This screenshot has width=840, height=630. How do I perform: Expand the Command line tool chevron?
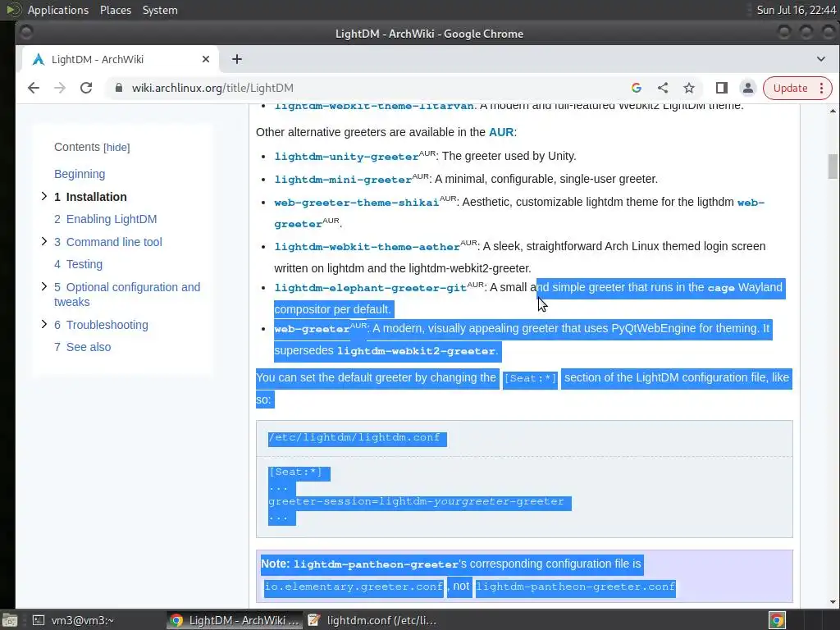(x=44, y=242)
